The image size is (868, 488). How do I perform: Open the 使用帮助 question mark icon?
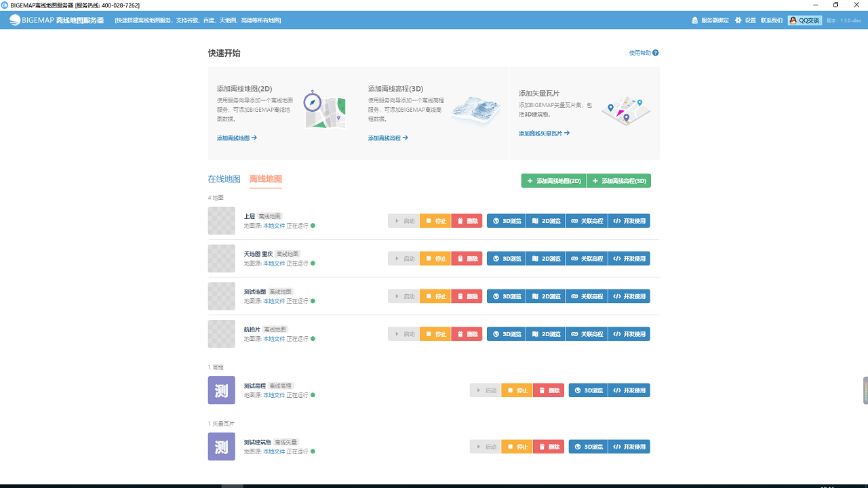(654, 52)
